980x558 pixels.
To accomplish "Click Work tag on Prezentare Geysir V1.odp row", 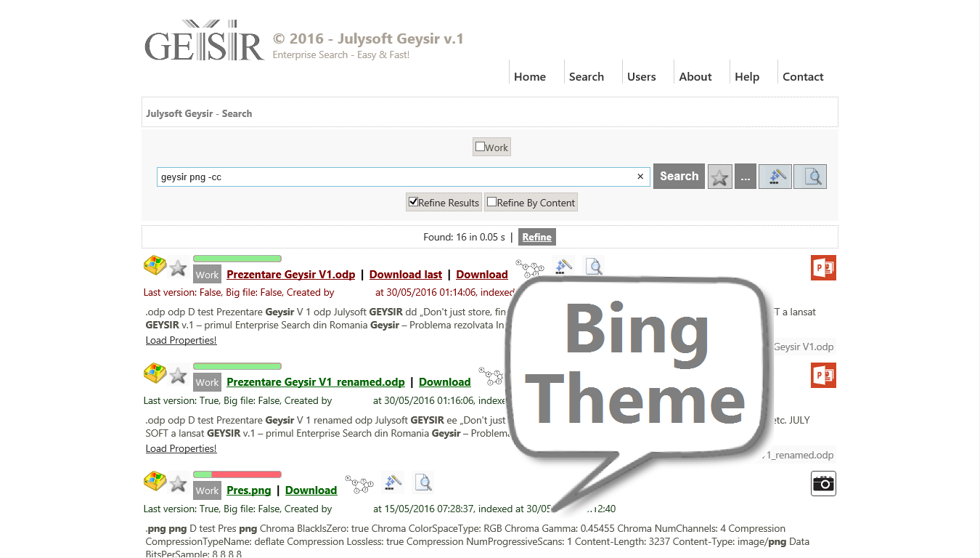I will point(207,275).
